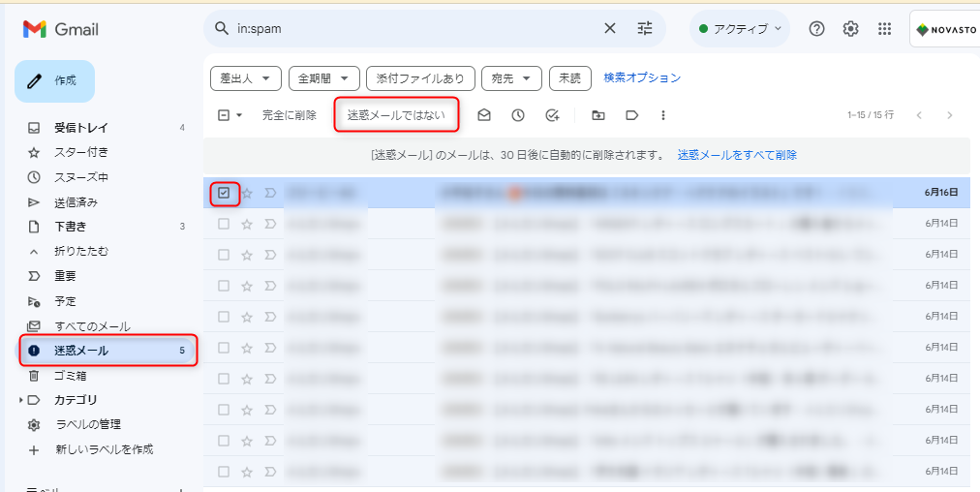The height and width of the screenshot is (492, 980).
Task: Click 迷惑メールをすべて削除 link
Action: pyautogui.click(x=737, y=154)
